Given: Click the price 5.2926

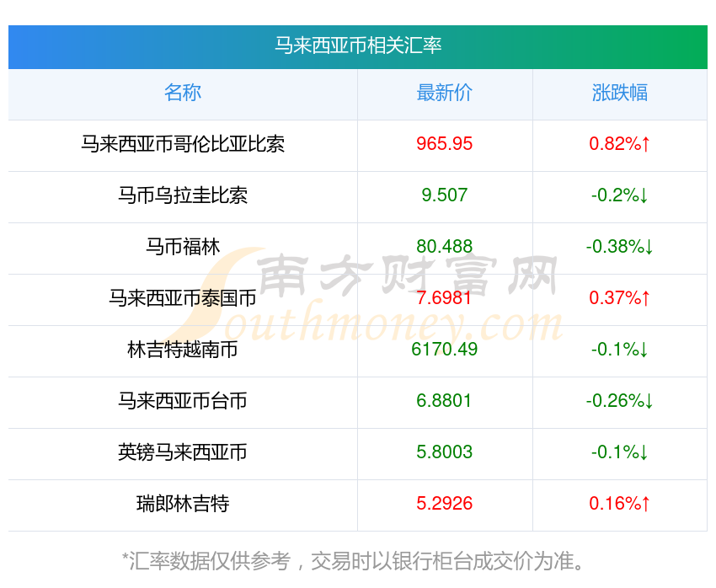Looking at the screenshot, I should coord(444,504).
